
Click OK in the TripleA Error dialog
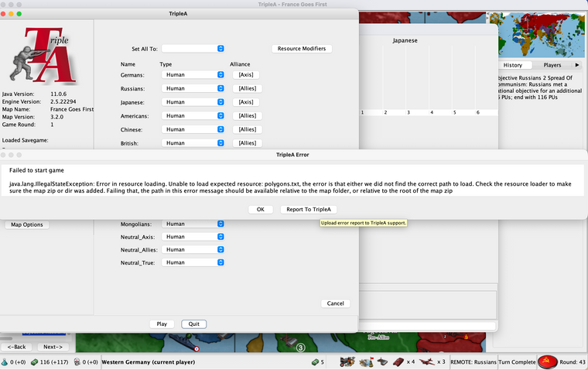(x=261, y=210)
